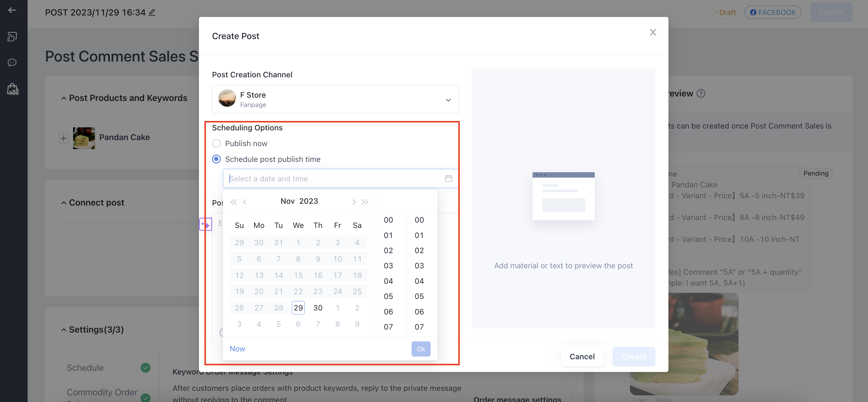Go to next month in calendar
Viewport: 868px width, 402px height.
tap(353, 202)
